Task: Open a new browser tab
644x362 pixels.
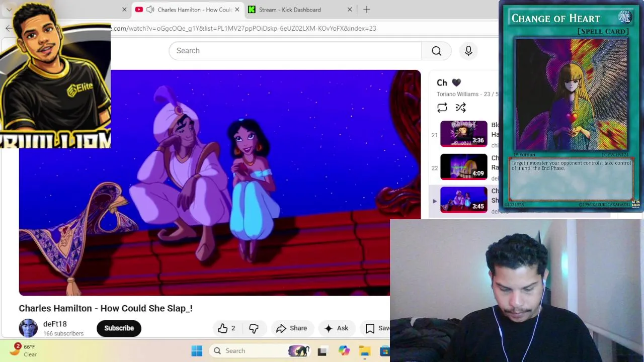Action: 367,10
